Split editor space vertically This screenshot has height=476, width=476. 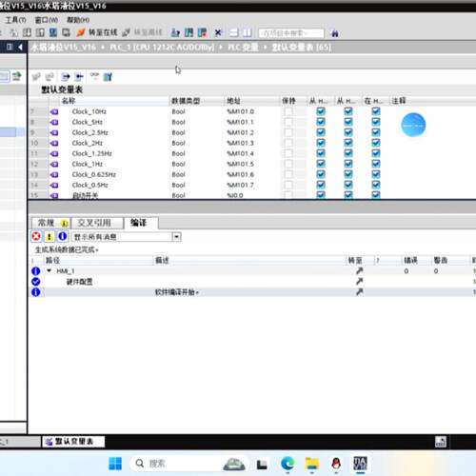(248, 32)
